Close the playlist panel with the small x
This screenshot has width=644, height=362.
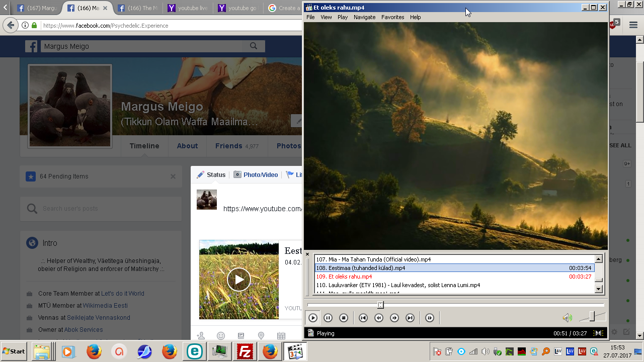point(307,254)
